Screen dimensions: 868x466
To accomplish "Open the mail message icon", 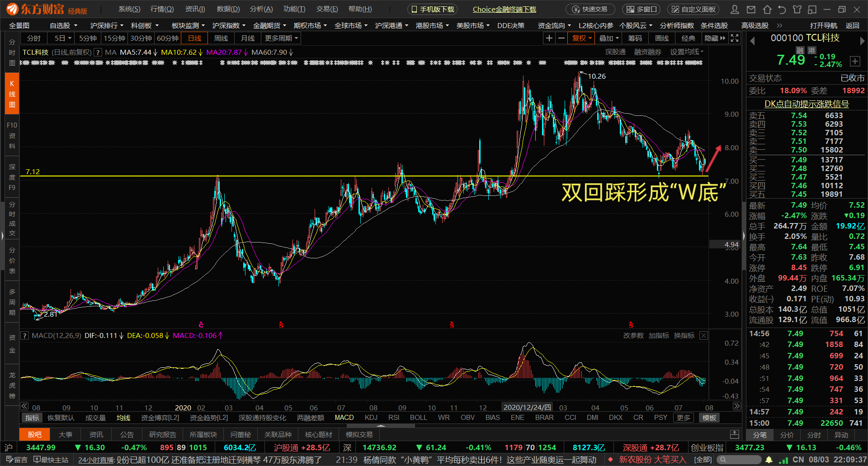I will point(751,10).
